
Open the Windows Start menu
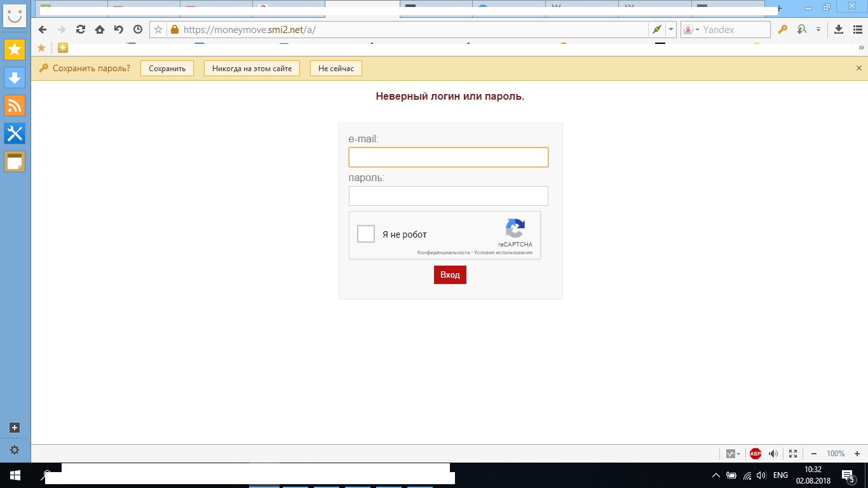(15, 475)
